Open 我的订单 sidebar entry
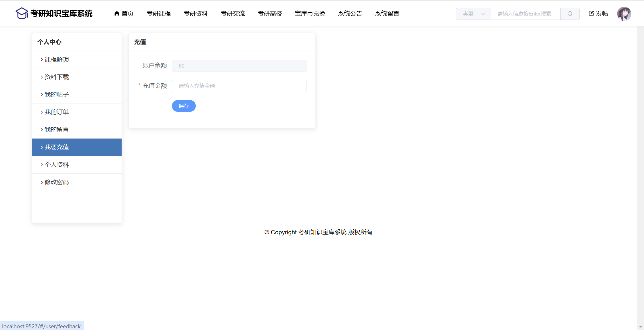The image size is (644, 330). [x=57, y=112]
